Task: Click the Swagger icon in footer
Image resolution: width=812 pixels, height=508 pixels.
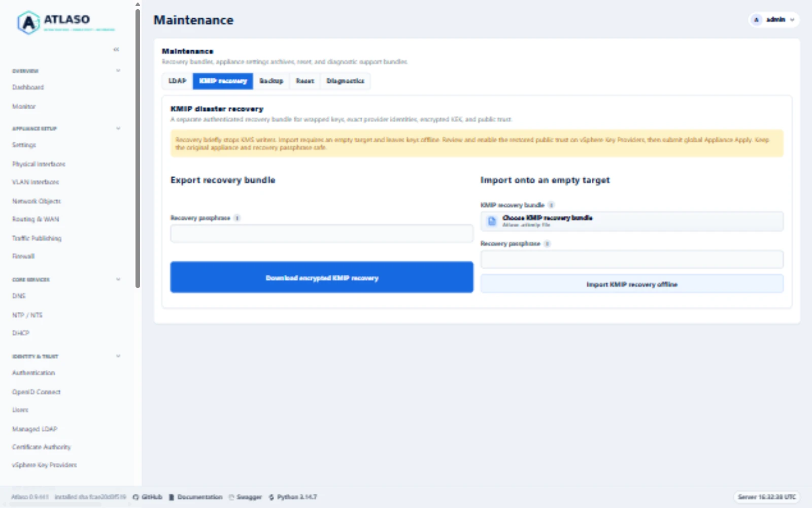Action: coord(231,497)
